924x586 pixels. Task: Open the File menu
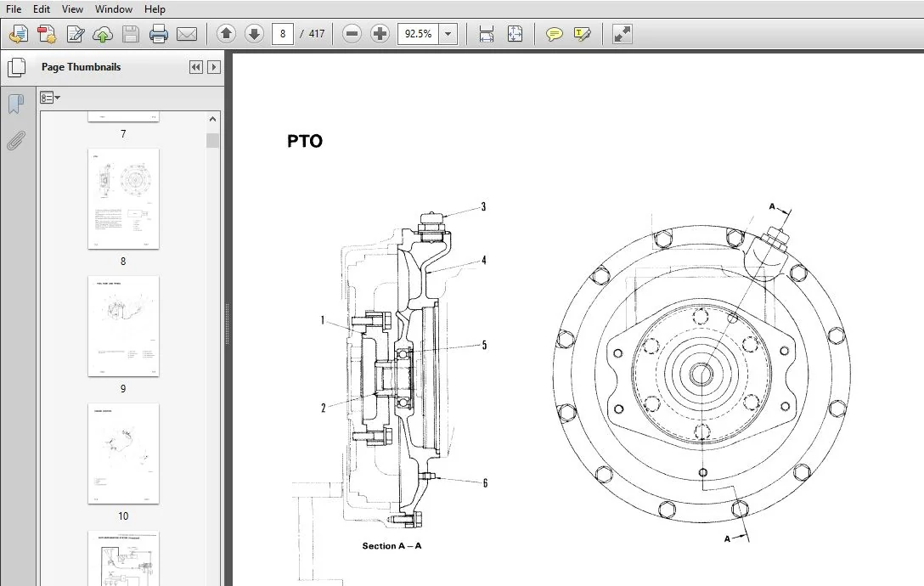(14, 8)
